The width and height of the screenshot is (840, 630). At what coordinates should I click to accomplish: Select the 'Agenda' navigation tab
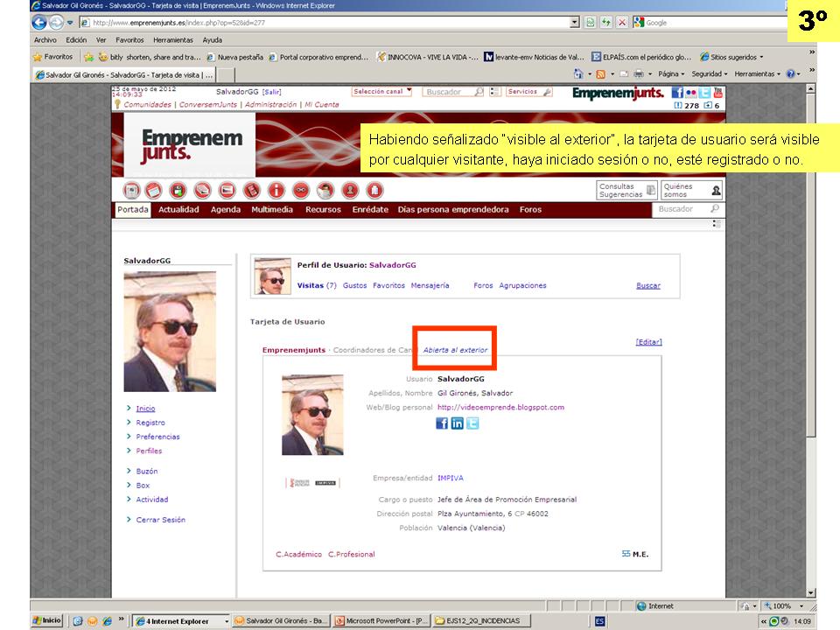pos(225,209)
